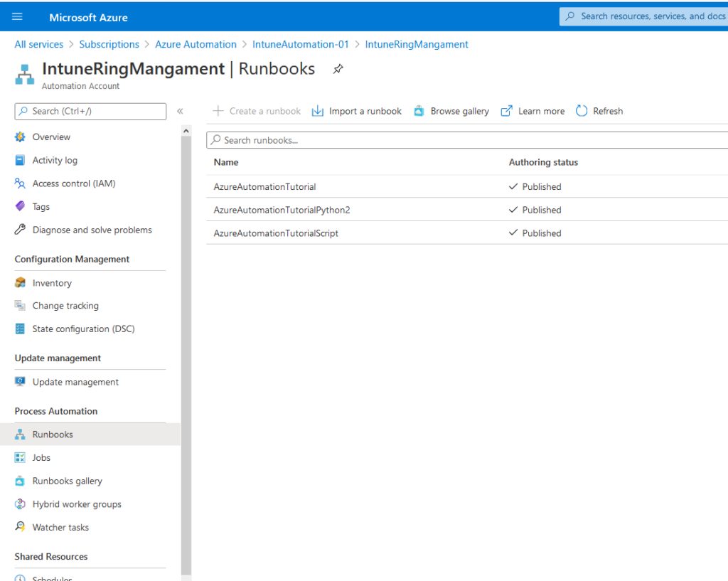
Task: Focus the global Search resources box
Action: 643,16
